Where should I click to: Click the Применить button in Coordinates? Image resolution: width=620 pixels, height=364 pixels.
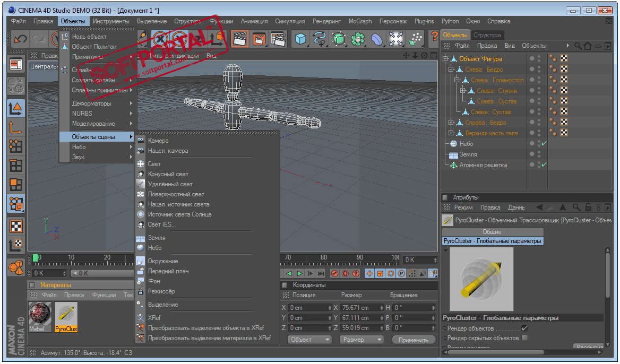pyautogui.click(x=414, y=340)
